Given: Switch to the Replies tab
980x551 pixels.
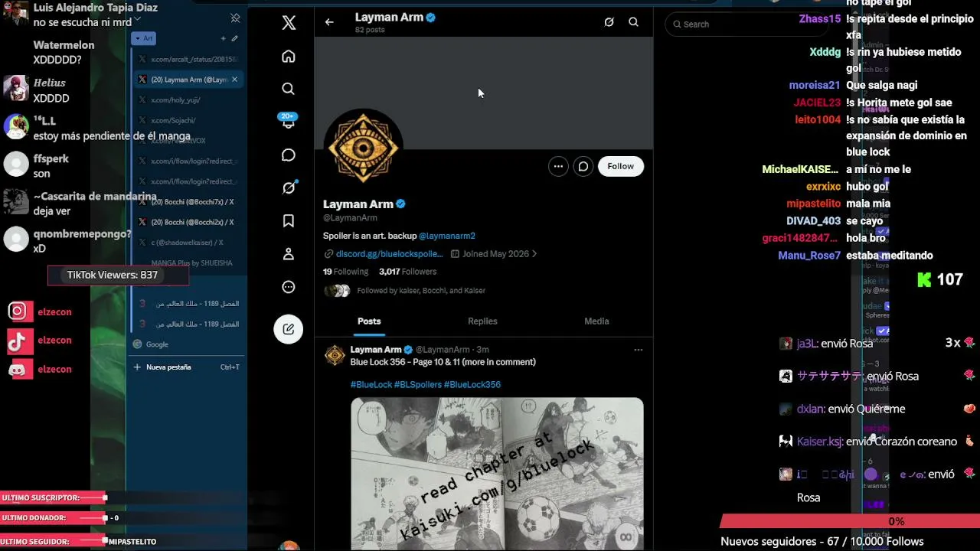Looking at the screenshot, I should coord(482,321).
